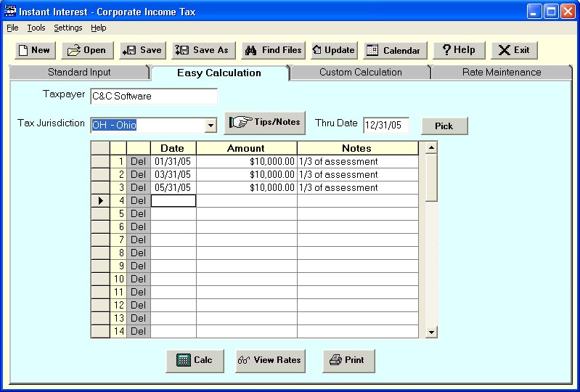The height and width of the screenshot is (392, 580).
Task: Save the file using the Save button
Action: tap(142, 50)
